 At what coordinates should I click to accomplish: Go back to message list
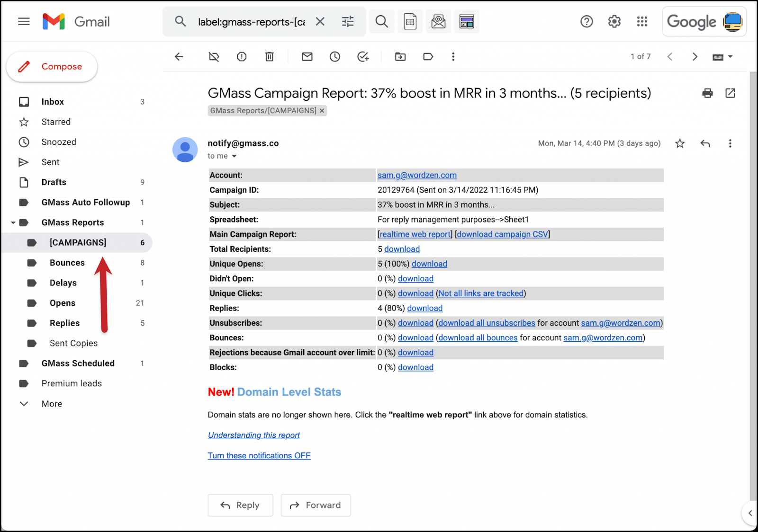click(x=179, y=57)
